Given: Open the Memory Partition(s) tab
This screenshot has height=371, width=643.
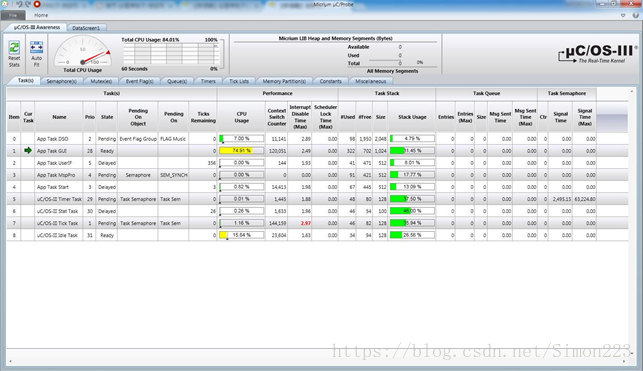Looking at the screenshot, I should pyautogui.click(x=284, y=81).
